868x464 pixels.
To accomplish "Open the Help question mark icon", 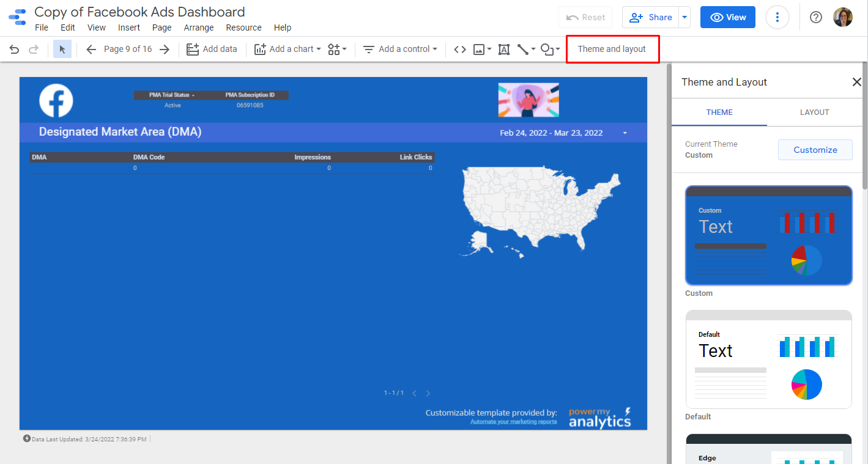I will [x=815, y=17].
